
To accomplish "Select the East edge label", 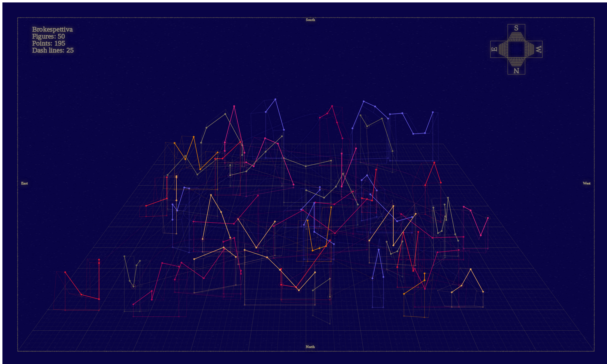I will click(x=25, y=183).
